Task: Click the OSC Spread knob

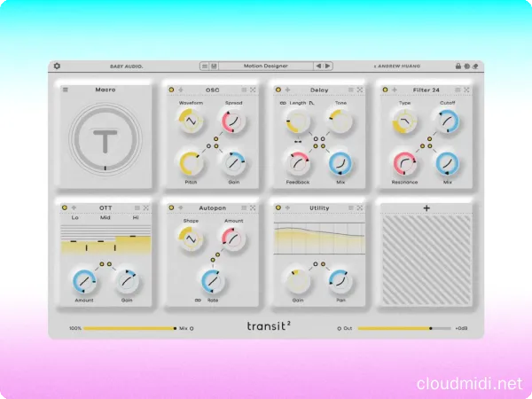Action: (x=233, y=121)
